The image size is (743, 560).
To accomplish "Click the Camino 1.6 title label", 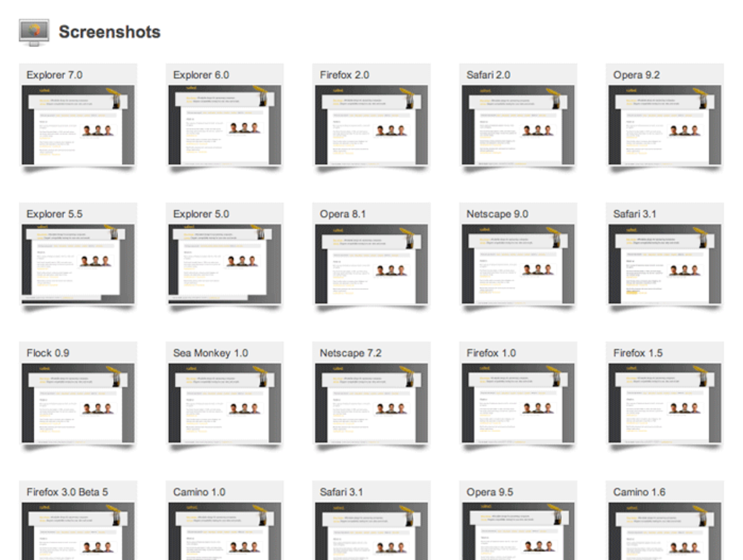I will click(639, 492).
